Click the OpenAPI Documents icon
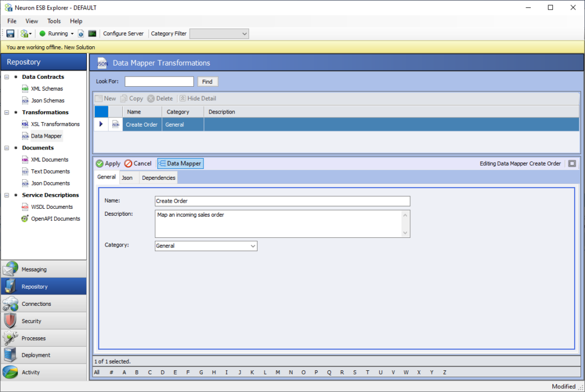The image size is (585, 392). click(25, 219)
